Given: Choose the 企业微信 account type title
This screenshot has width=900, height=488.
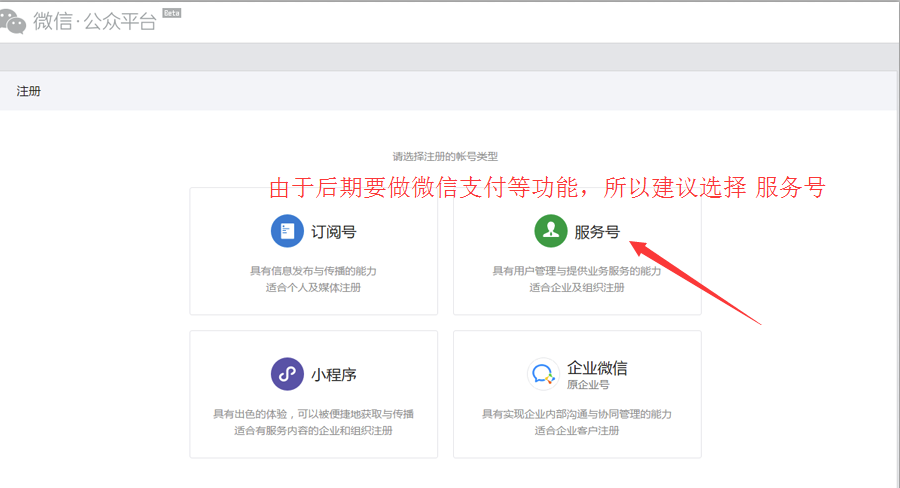Looking at the screenshot, I should [597, 368].
